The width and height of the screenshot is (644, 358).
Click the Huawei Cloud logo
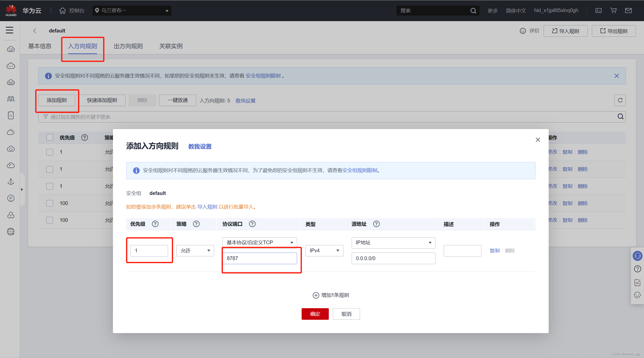[11, 11]
